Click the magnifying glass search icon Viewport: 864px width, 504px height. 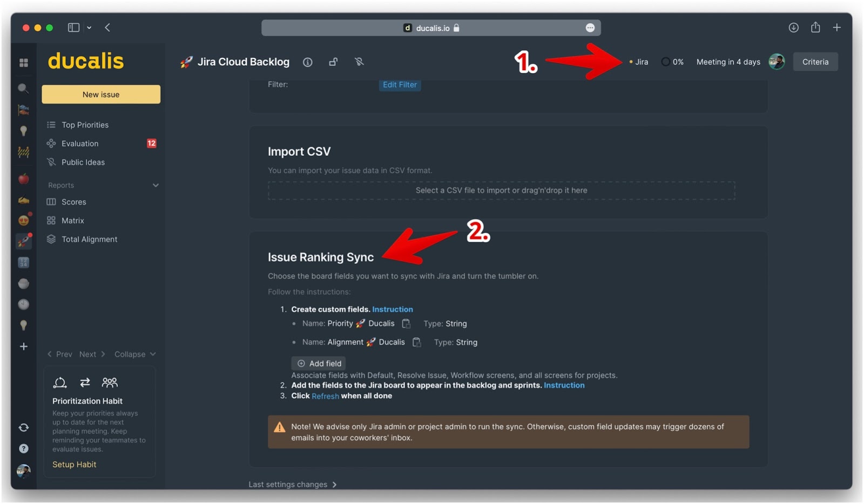(23, 88)
